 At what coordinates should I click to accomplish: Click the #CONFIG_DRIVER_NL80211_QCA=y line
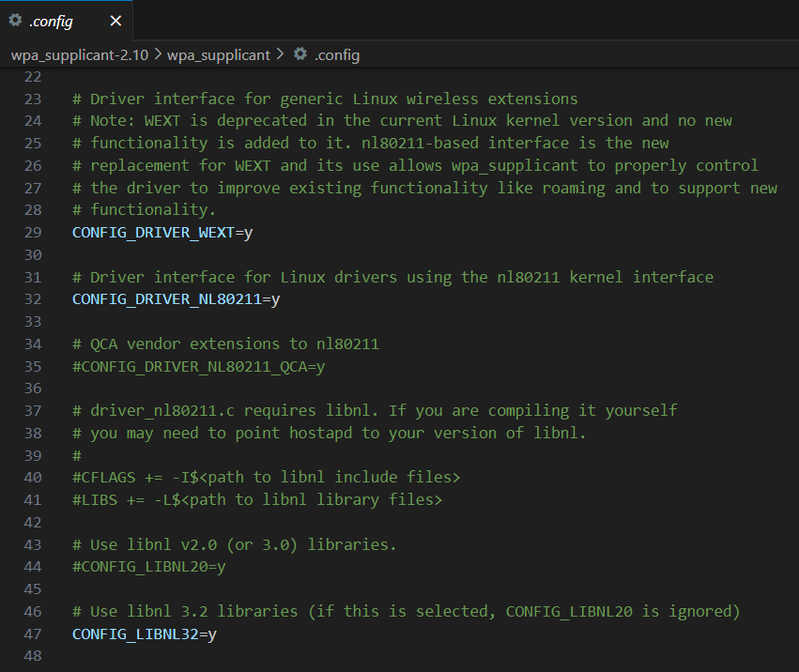[x=199, y=366]
